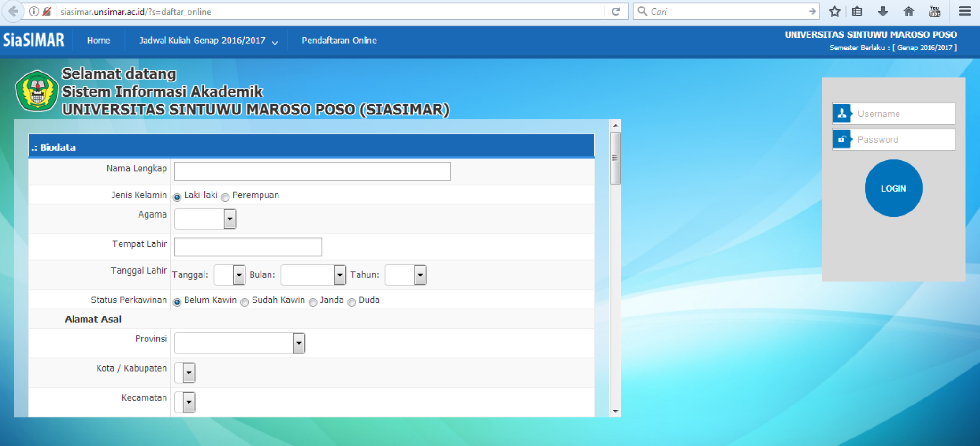
Task: Go to Pendaftaran Online menu item
Action: click(x=339, y=41)
